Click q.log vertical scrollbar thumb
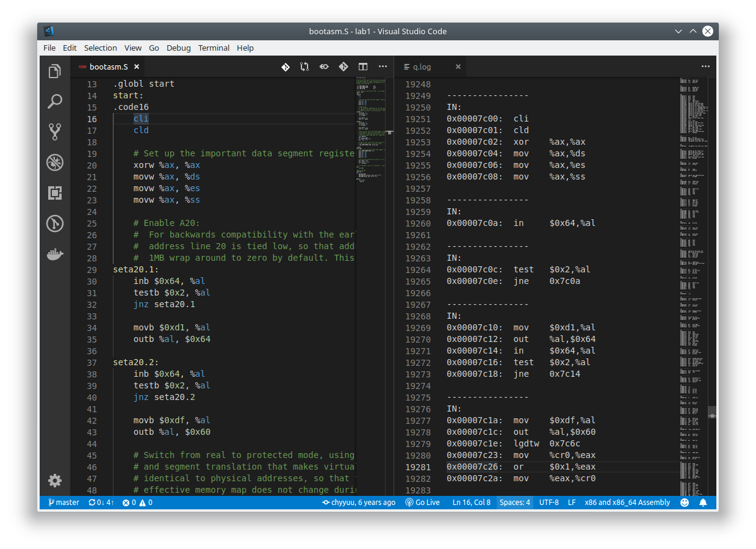This screenshot has width=756, height=549. click(x=712, y=414)
